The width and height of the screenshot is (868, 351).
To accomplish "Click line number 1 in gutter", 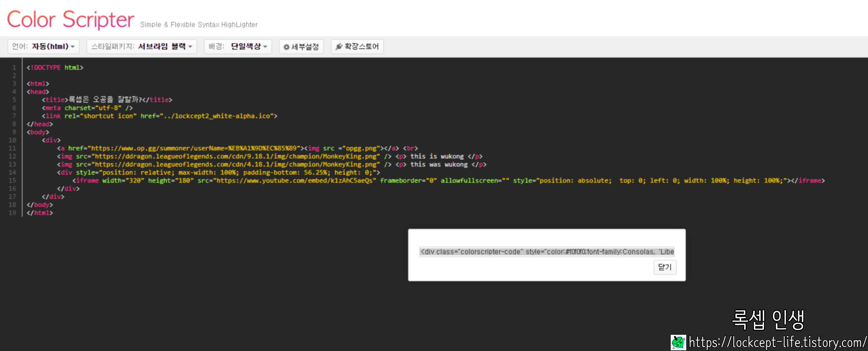I will [x=14, y=67].
